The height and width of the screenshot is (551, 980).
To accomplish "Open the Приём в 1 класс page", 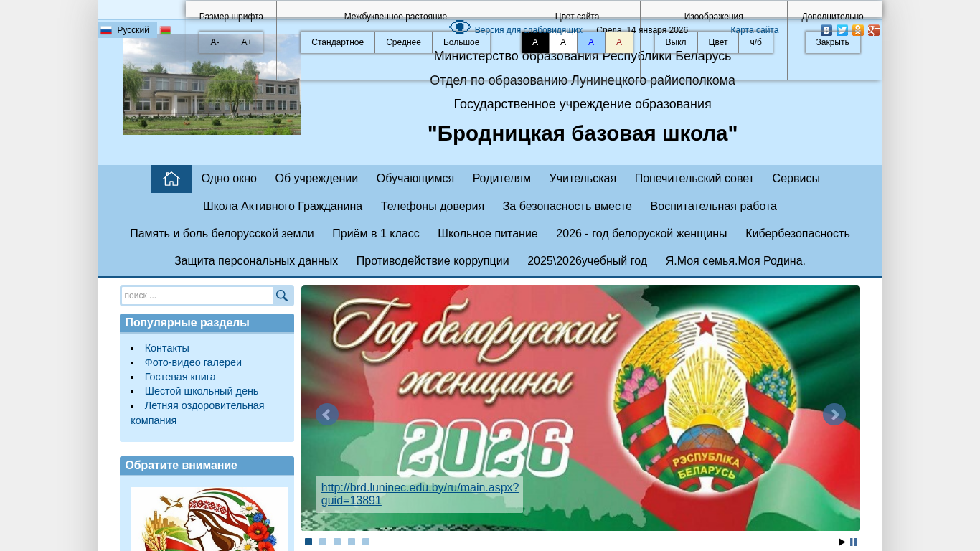I will 376,234.
